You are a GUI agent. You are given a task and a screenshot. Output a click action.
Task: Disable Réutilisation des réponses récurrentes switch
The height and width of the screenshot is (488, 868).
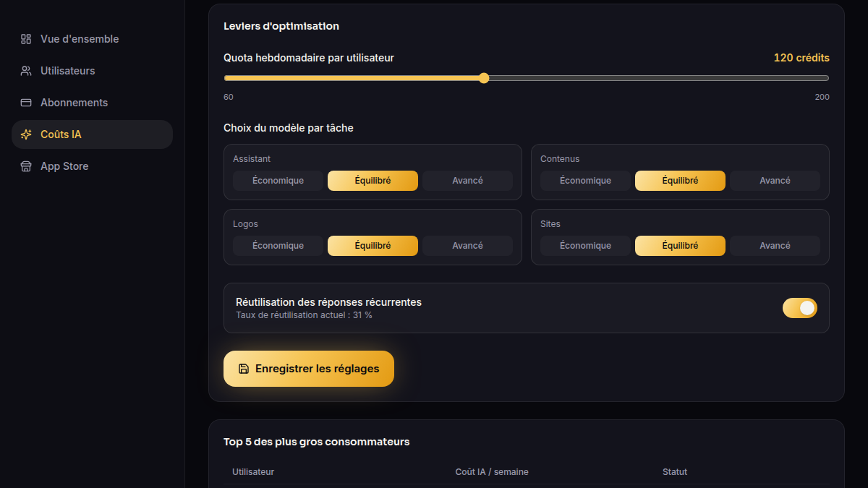click(x=800, y=308)
